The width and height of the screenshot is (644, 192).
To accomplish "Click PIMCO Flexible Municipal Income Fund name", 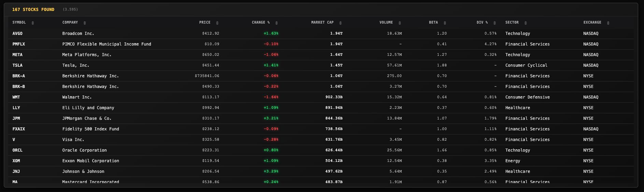I will click(x=107, y=44).
